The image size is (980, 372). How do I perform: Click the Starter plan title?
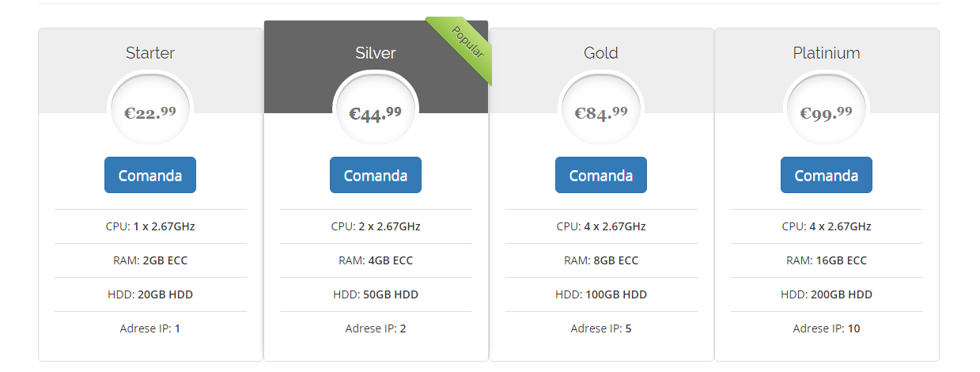[150, 53]
